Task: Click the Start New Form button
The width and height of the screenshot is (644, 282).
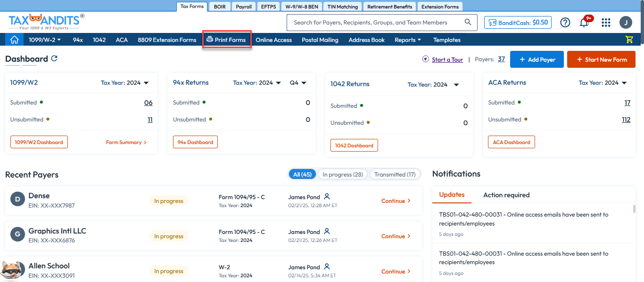Action: 602,59
